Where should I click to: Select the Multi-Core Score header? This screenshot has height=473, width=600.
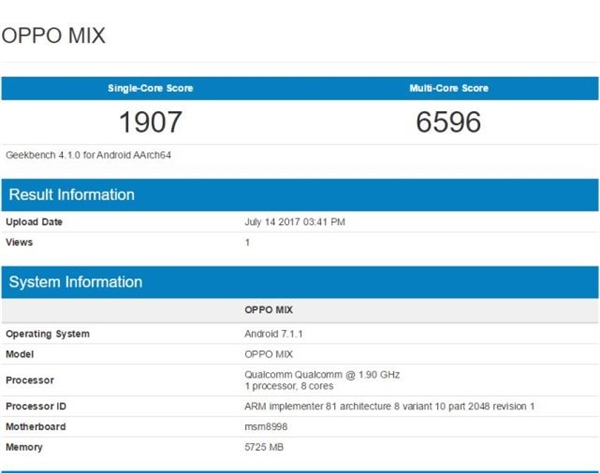click(x=449, y=88)
